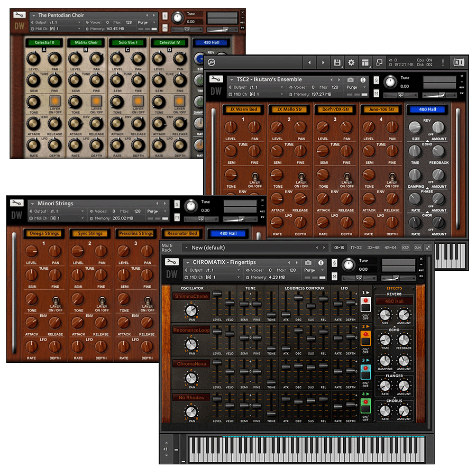Open Output dropdown in CHROMATIX header
This screenshot has width=476, height=476.
tap(213, 270)
